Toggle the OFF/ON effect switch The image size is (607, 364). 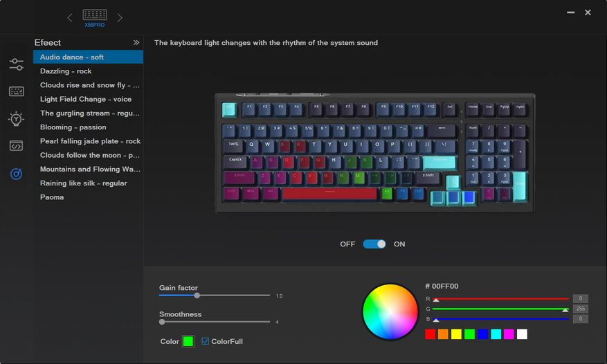pyautogui.click(x=374, y=244)
